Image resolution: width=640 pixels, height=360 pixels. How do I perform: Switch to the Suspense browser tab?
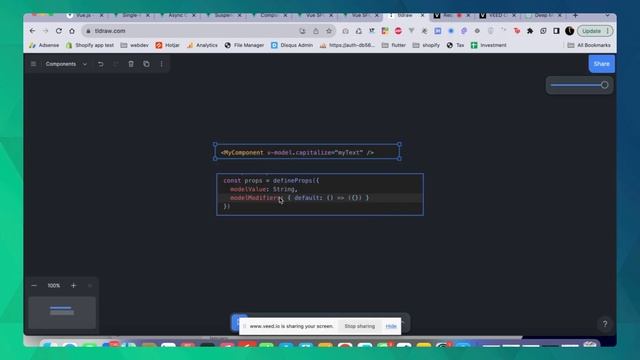tap(223, 16)
